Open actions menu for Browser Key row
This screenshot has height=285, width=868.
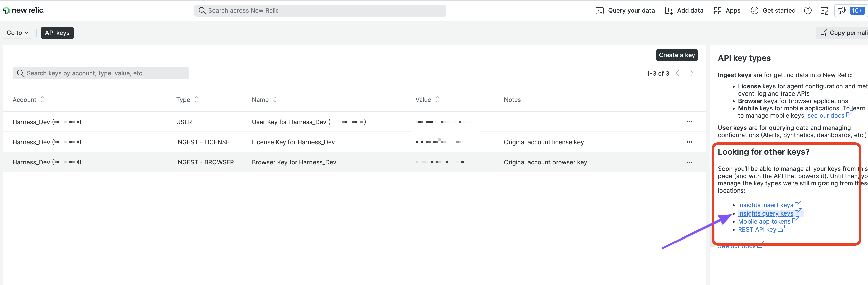[689, 162]
